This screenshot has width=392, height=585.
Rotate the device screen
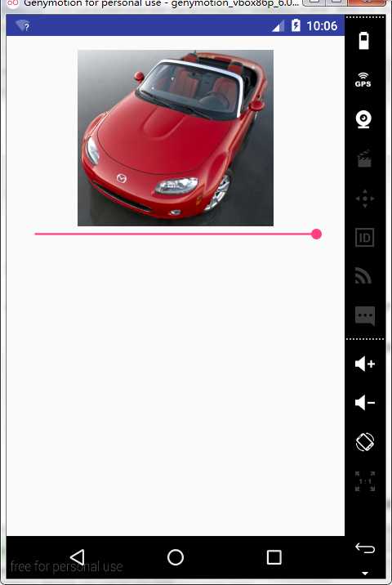coord(365,442)
